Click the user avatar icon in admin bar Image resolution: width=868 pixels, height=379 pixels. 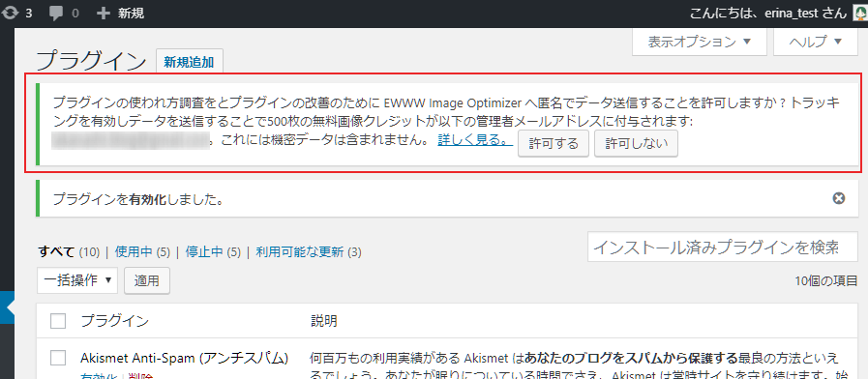pos(860,14)
